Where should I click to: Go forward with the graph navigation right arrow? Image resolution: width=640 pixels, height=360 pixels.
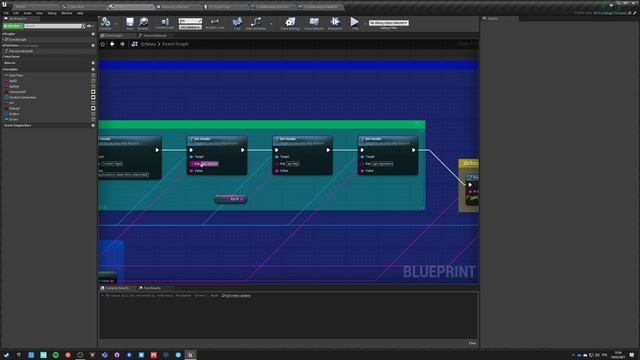click(x=122, y=44)
